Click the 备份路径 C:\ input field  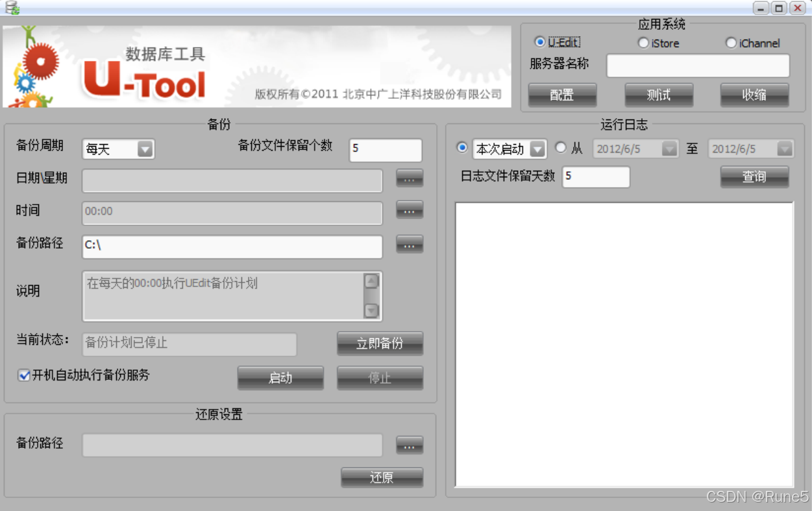[x=232, y=247]
